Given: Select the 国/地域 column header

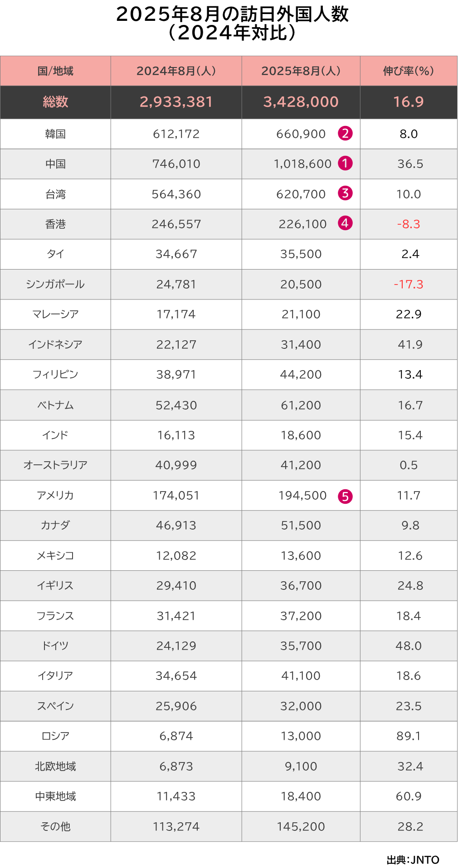Looking at the screenshot, I should tap(55, 71).
